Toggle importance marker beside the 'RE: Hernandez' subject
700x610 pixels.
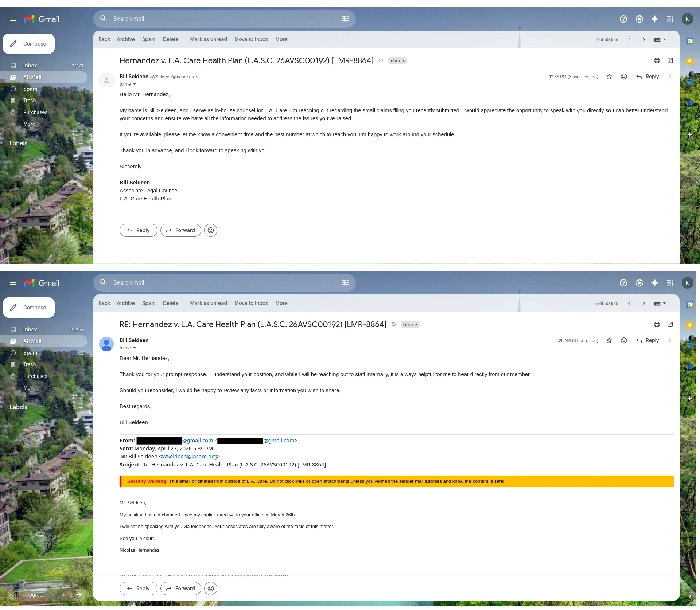[x=393, y=324]
